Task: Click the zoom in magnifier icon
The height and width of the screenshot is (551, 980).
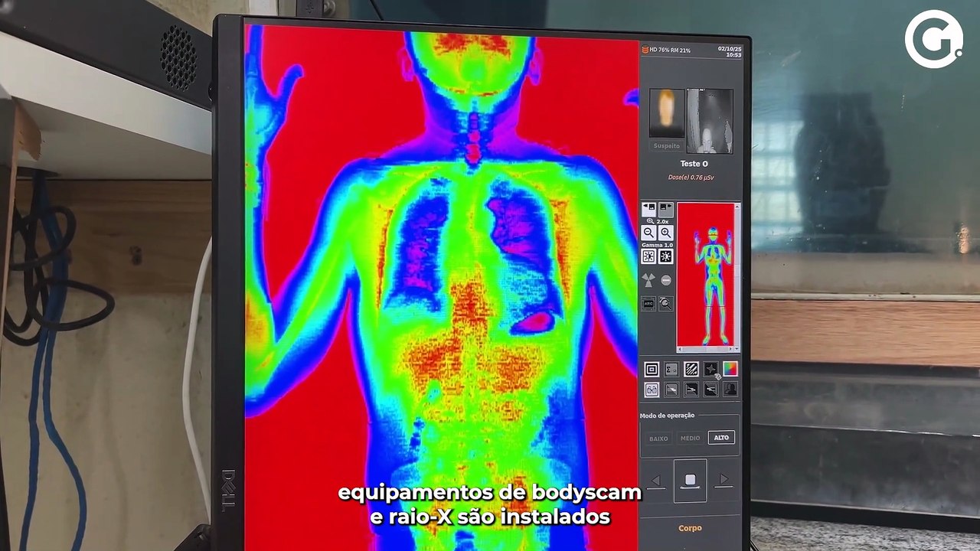Action: pyautogui.click(x=666, y=233)
